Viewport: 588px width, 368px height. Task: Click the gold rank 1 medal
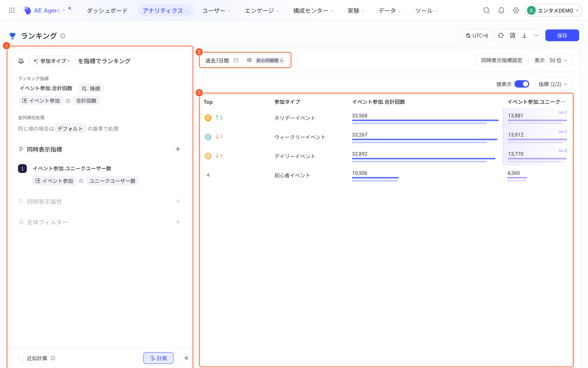click(208, 118)
